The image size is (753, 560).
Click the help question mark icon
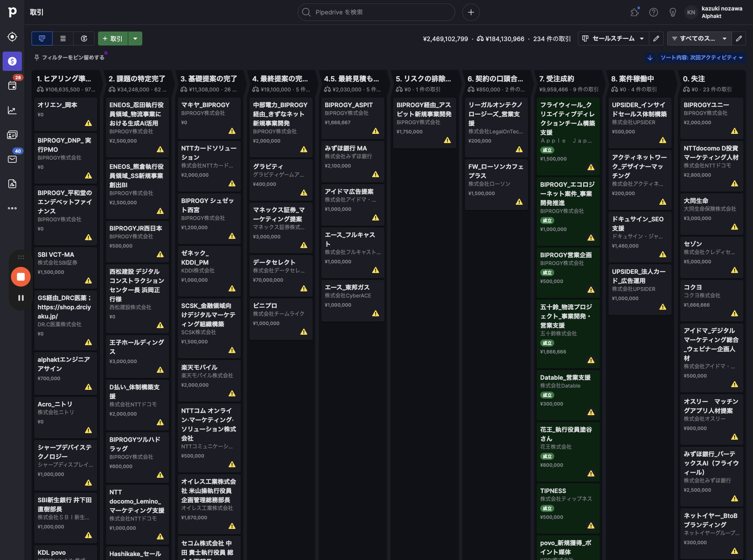[x=654, y=12]
